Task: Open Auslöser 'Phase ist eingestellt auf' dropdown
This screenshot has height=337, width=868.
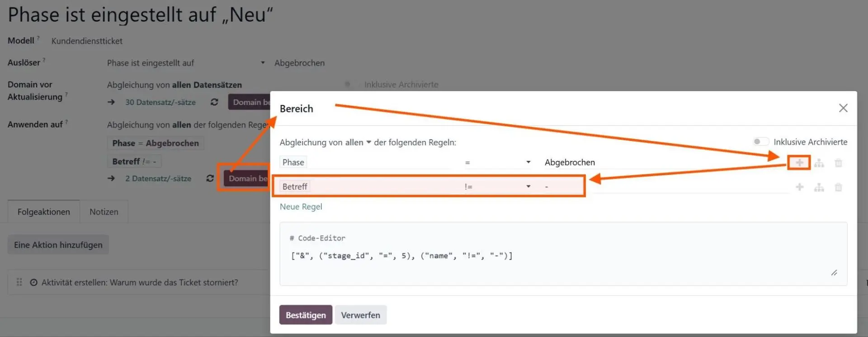Action: [x=186, y=63]
